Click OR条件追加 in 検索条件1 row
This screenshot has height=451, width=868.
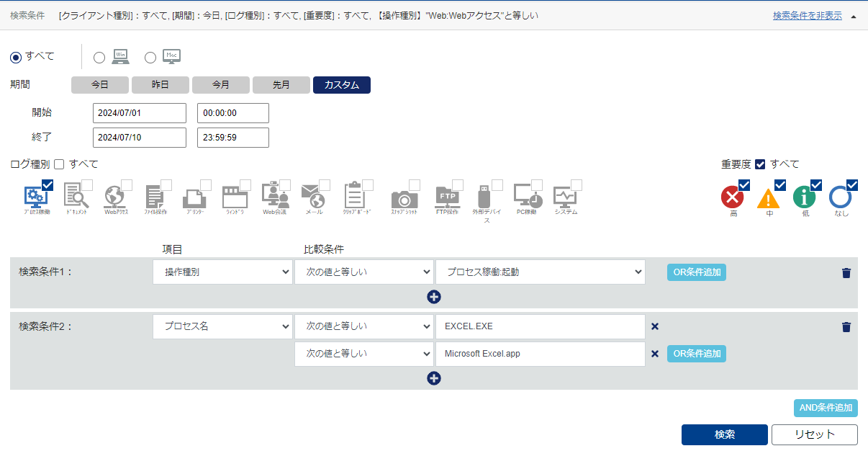[697, 272]
